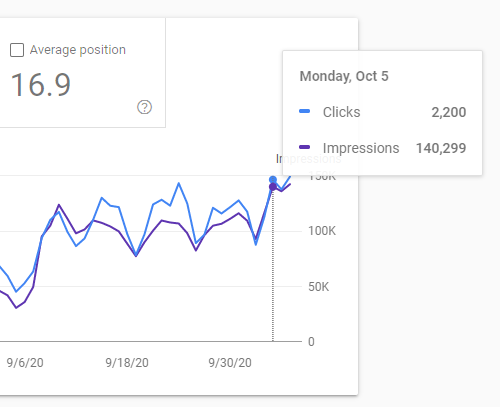Enable the Average position checkbox

(x=17, y=50)
